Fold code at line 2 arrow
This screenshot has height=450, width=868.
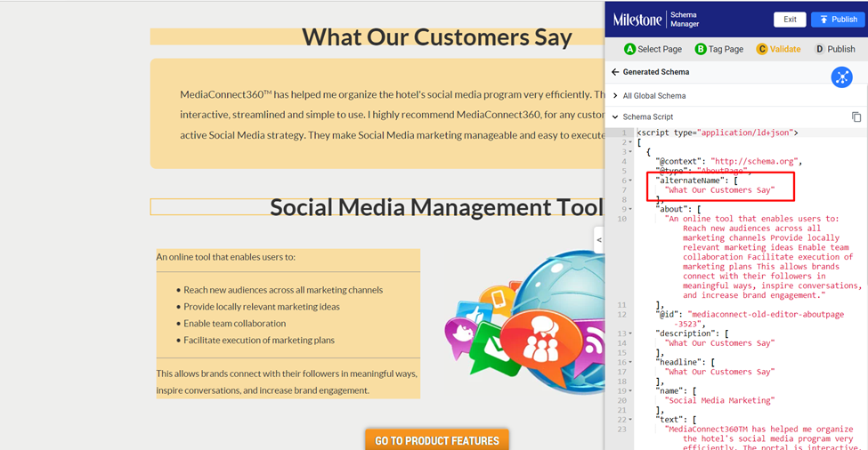(630, 142)
